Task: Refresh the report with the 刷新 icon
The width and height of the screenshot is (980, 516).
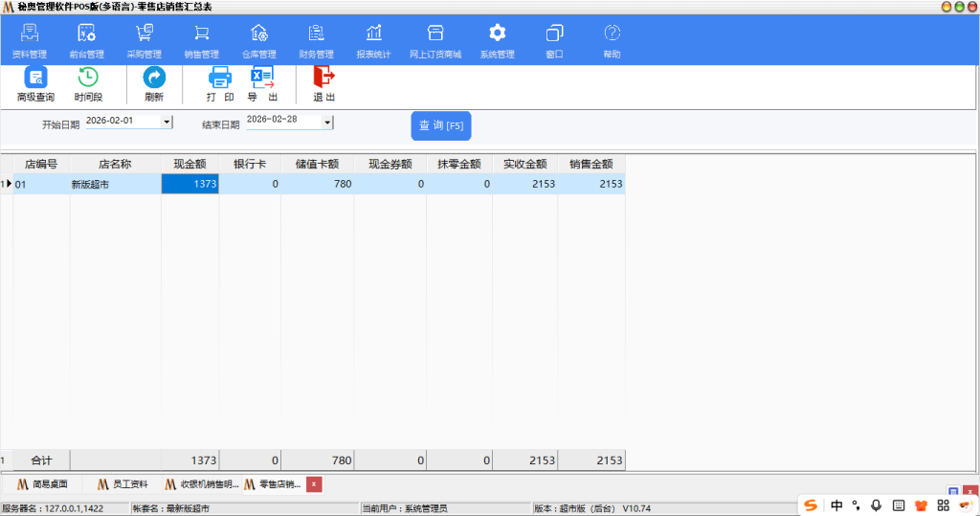Action: point(154,84)
